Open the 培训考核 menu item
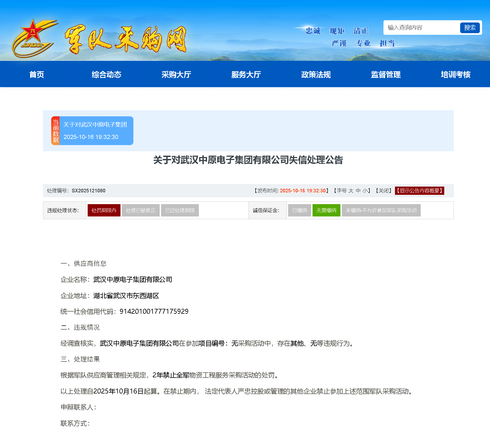 [x=455, y=75]
